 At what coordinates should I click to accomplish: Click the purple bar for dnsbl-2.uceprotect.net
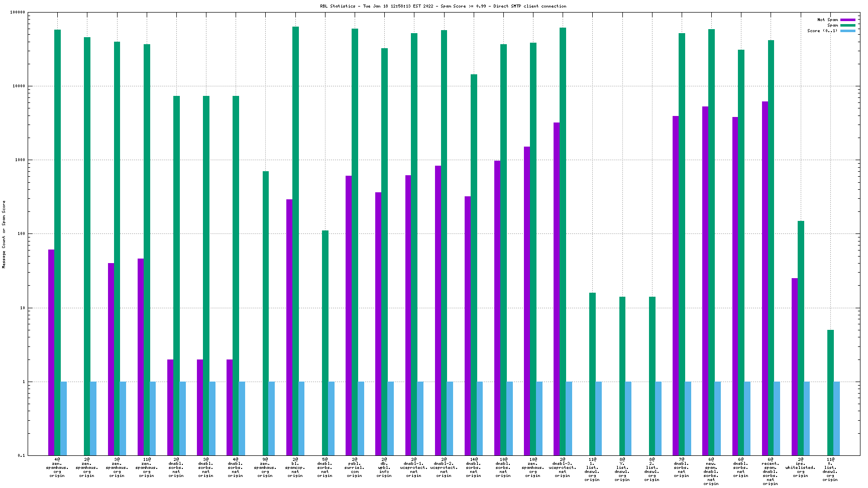(438, 310)
